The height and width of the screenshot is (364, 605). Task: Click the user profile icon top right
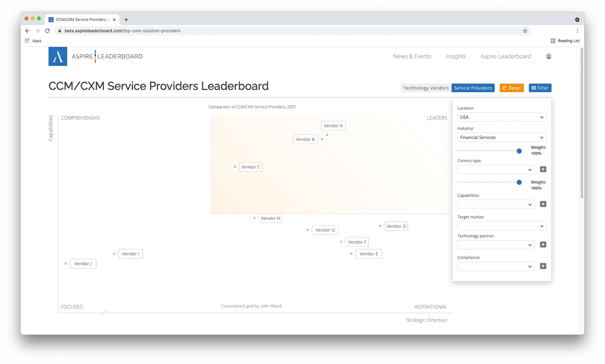click(548, 56)
